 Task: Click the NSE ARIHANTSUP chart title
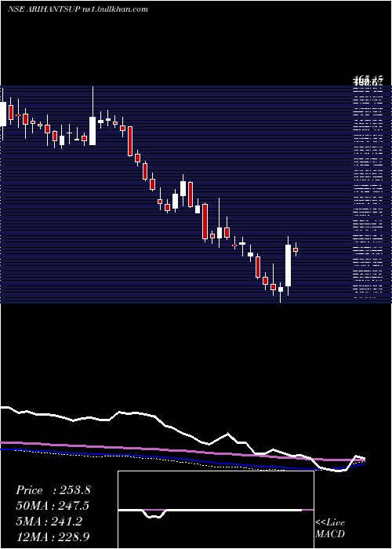click(x=78, y=9)
